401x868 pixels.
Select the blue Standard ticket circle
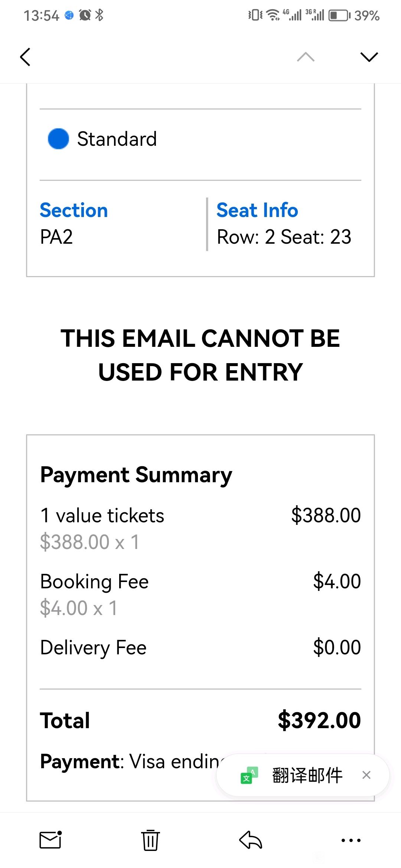(58, 139)
